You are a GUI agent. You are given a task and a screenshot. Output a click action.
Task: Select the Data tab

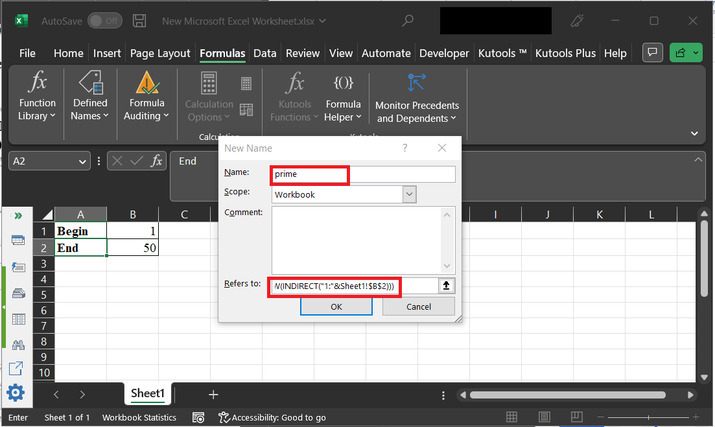tap(265, 53)
